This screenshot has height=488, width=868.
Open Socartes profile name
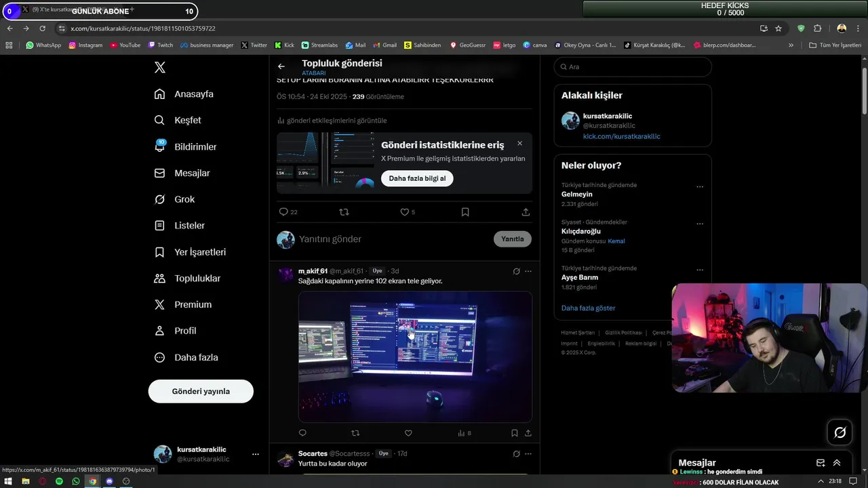point(313,453)
